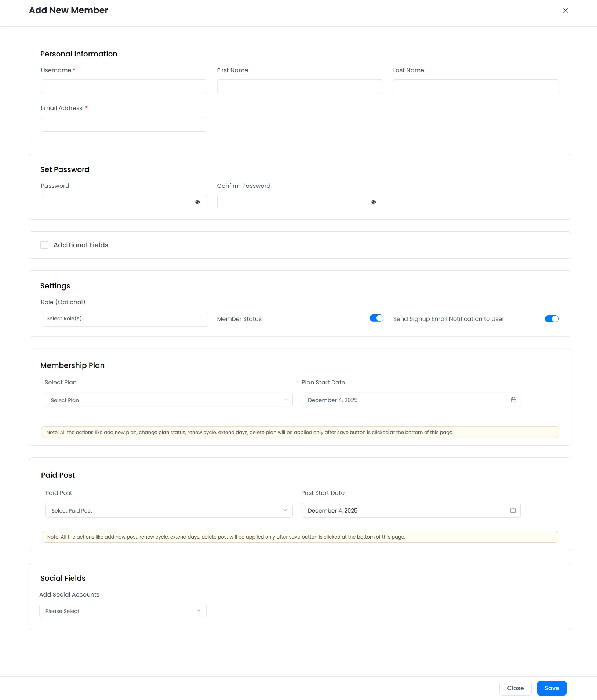Open the Plan Start Date calendar picker
Screen dimensions: 597x700
(513, 400)
